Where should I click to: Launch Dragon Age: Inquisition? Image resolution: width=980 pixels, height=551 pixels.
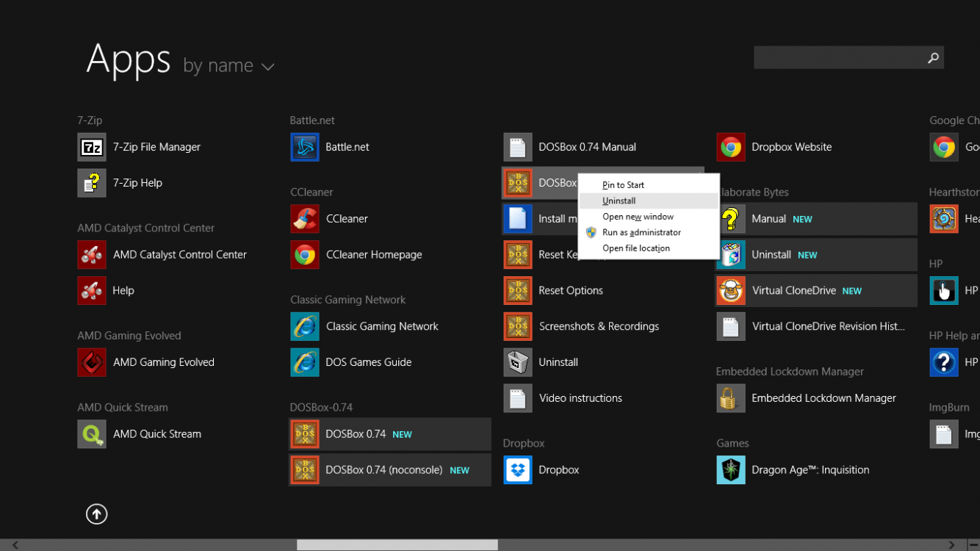(810, 469)
